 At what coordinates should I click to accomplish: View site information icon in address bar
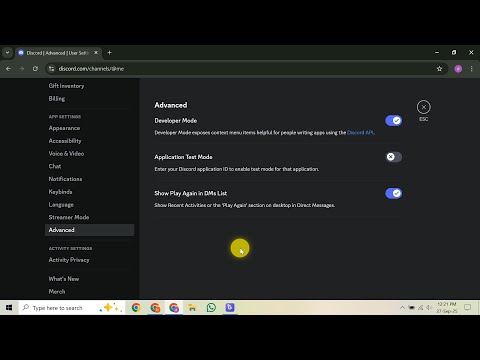point(51,69)
